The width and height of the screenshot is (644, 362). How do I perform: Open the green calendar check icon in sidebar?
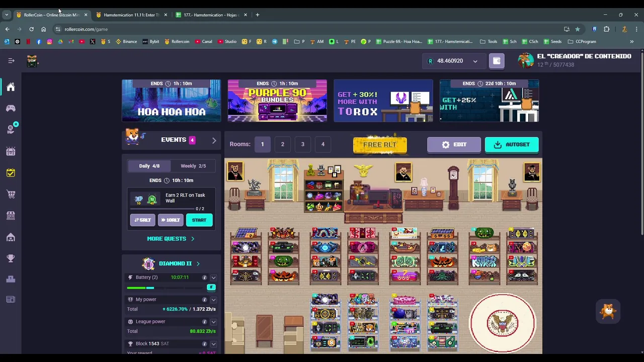click(11, 173)
